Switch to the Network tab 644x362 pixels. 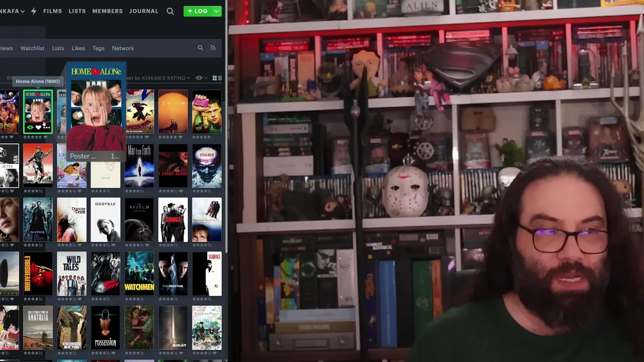pyautogui.click(x=123, y=48)
